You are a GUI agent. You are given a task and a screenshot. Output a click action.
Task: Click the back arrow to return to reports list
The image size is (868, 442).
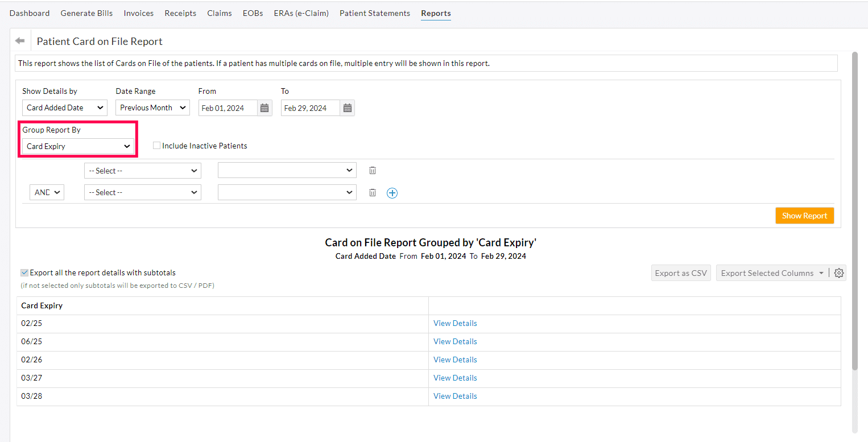(x=20, y=39)
